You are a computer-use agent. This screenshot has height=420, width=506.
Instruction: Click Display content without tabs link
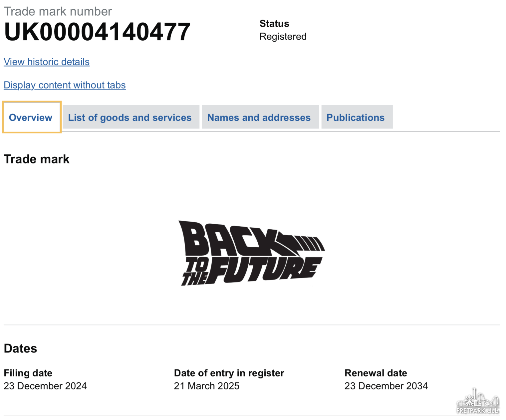pos(65,85)
